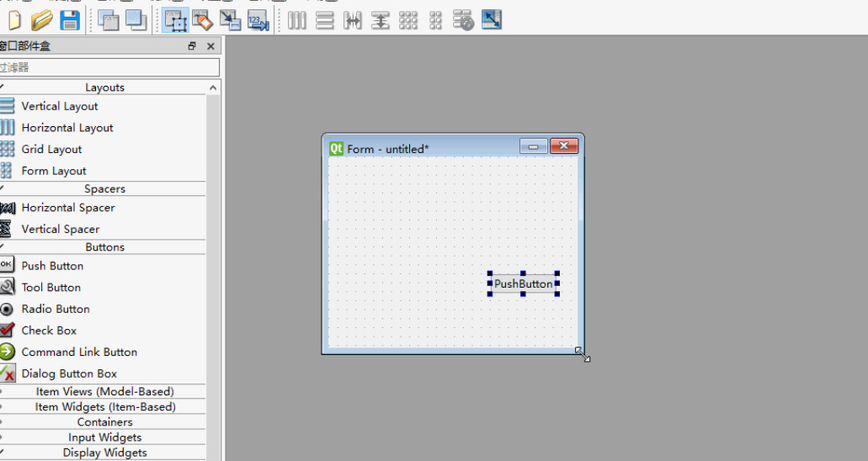
Task: Click the Lay Out Horizontally toolbar icon
Action: click(x=296, y=20)
